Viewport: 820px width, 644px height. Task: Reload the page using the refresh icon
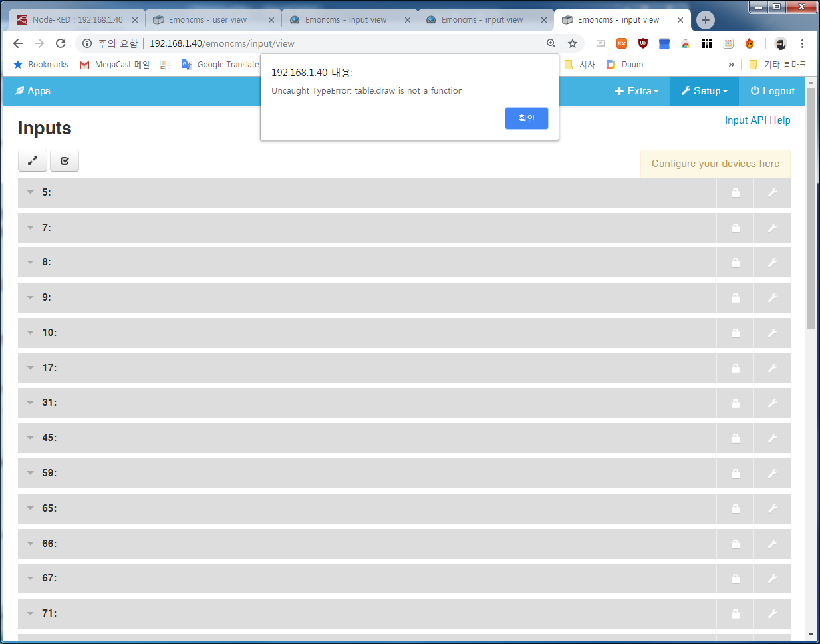pos(61,43)
